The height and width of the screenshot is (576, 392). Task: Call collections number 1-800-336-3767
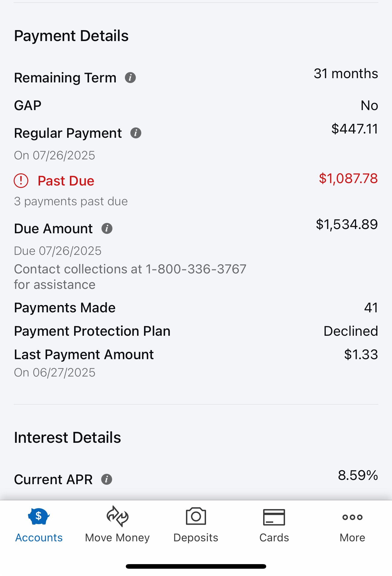click(196, 269)
